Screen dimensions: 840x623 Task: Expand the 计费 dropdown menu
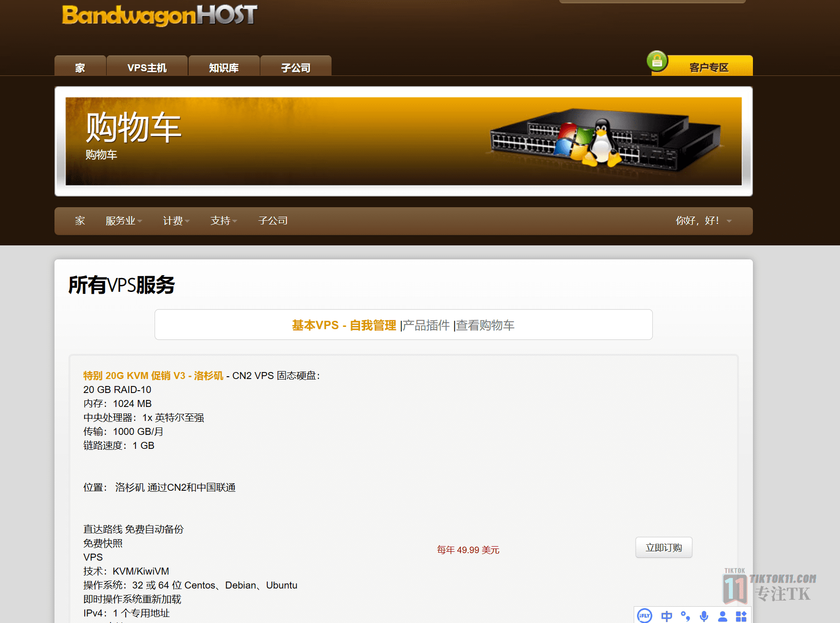[176, 221]
